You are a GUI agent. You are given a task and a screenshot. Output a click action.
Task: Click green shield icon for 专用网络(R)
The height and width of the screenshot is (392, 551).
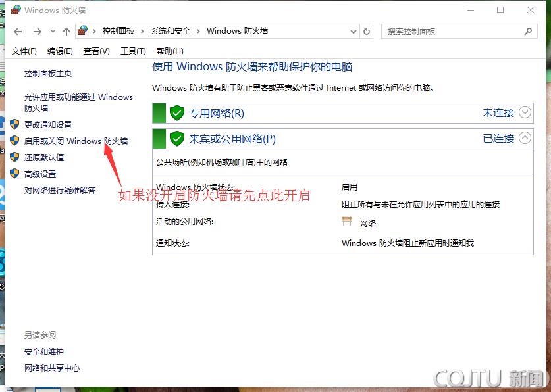click(x=177, y=113)
